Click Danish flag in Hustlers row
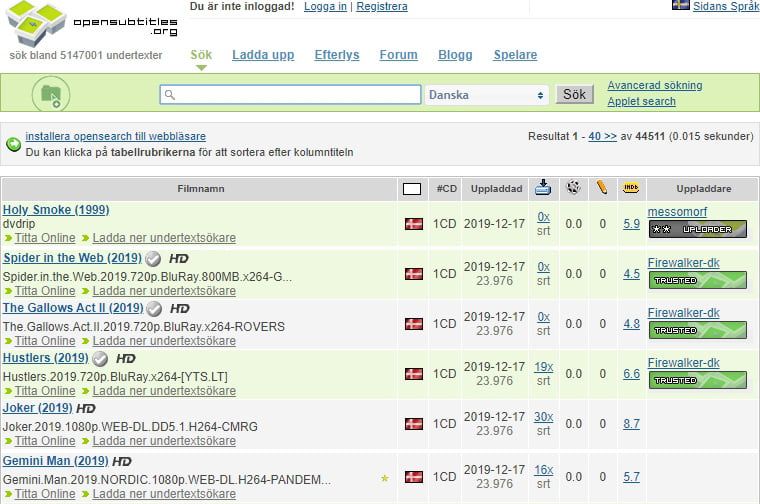The width and height of the screenshot is (760, 504). tap(414, 374)
